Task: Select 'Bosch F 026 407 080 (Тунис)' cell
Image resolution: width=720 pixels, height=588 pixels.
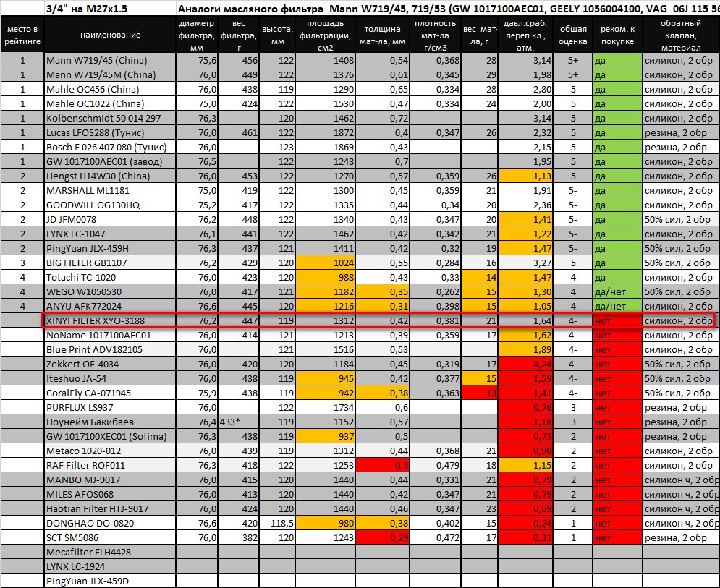Action: [110, 147]
